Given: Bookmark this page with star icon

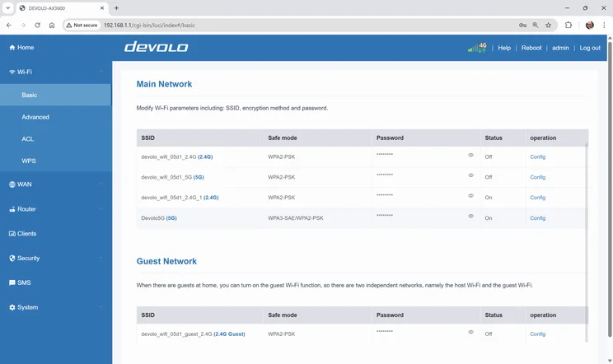Looking at the screenshot, I should pos(549,25).
